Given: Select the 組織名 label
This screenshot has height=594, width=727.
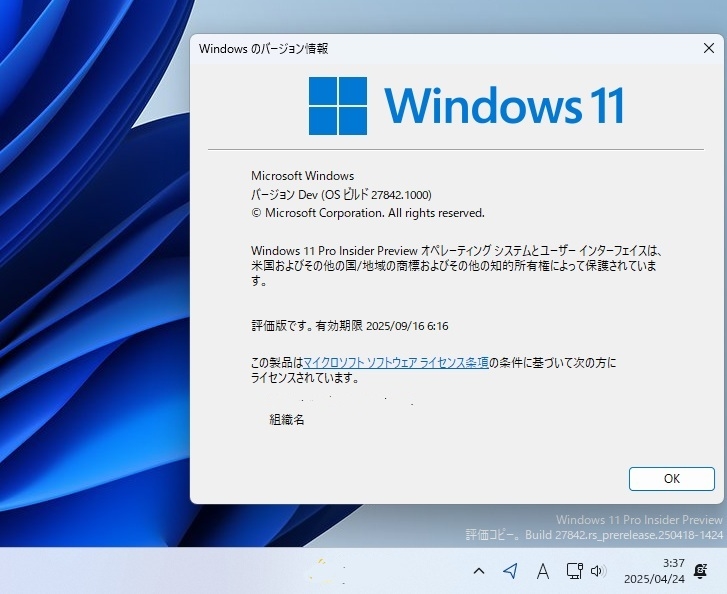Looking at the screenshot, I should tap(287, 420).
